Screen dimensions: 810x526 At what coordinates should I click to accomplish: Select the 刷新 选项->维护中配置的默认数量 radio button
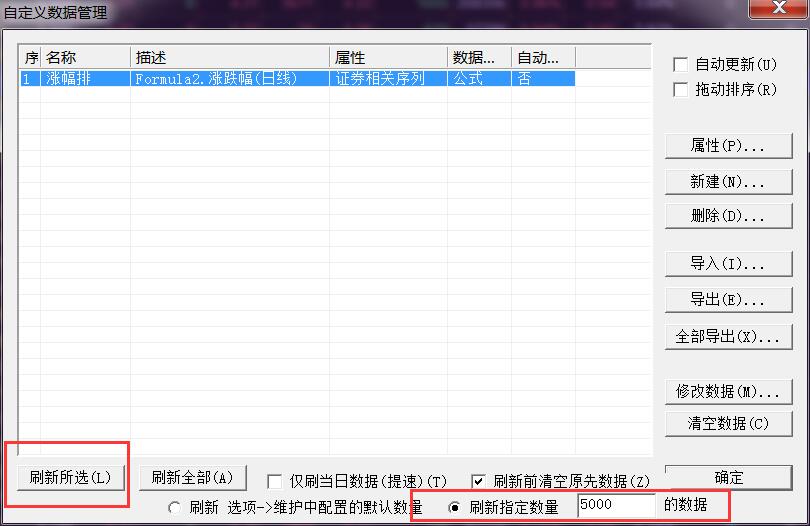(x=175, y=507)
